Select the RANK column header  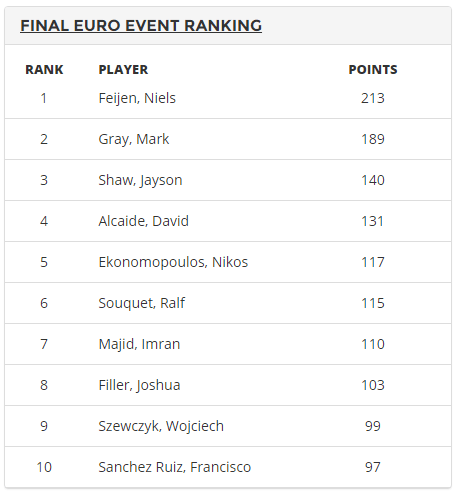pyautogui.click(x=44, y=70)
